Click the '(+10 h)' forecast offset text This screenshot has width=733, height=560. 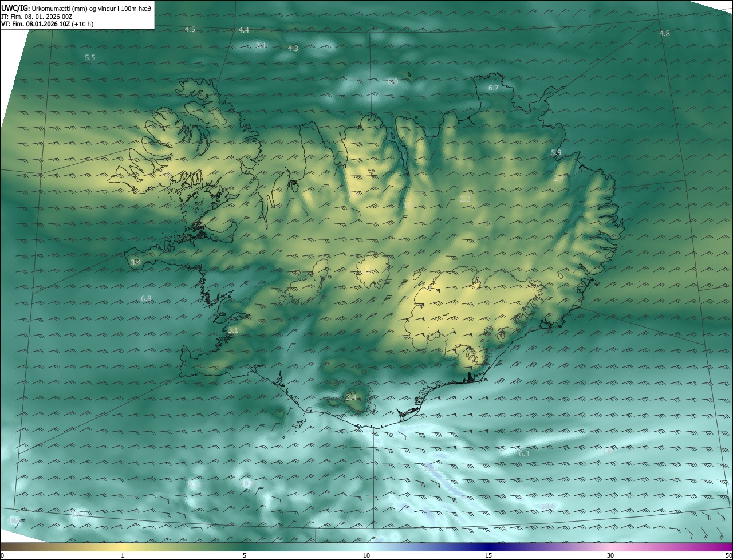pyautogui.click(x=83, y=24)
